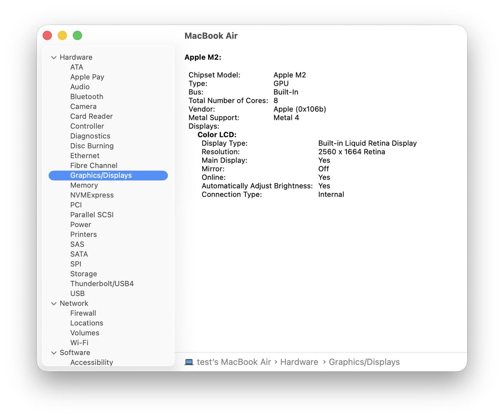This screenshot has height=420, width=504.
Task: Select Fibre Channel in the sidebar
Action: click(x=94, y=166)
